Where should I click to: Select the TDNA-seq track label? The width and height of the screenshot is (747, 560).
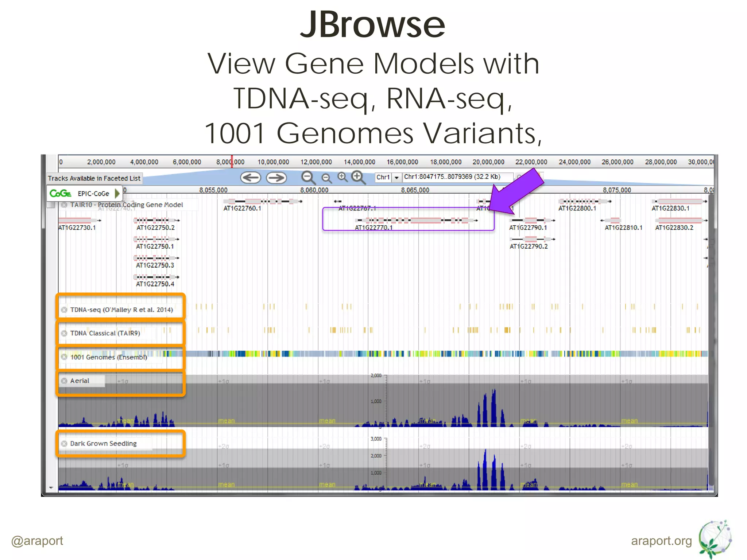coord(121,310)
